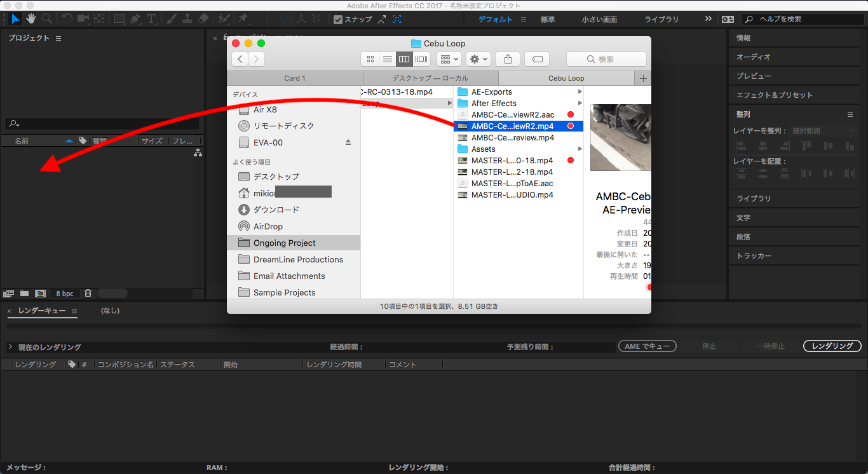Screen dimensions: 868x474
Task: Click the レンダリング button
Action: [x=832, y=346]
